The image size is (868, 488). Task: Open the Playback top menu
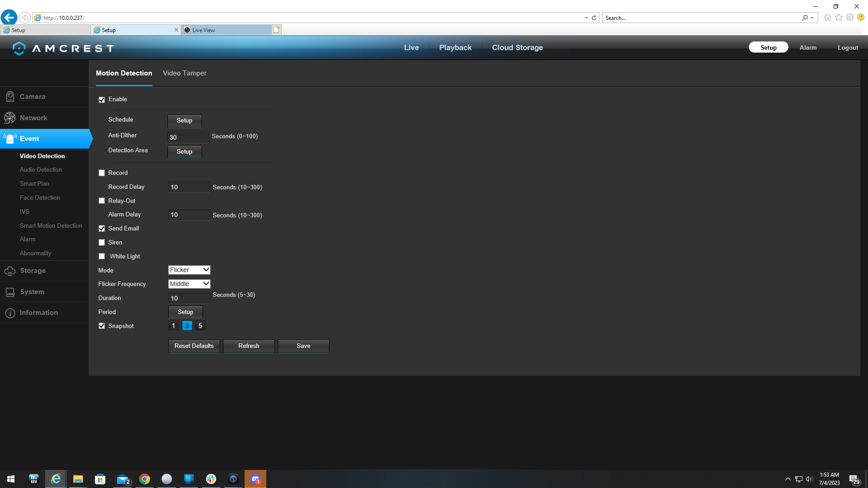pyautogui.click(x=455, y=47)
